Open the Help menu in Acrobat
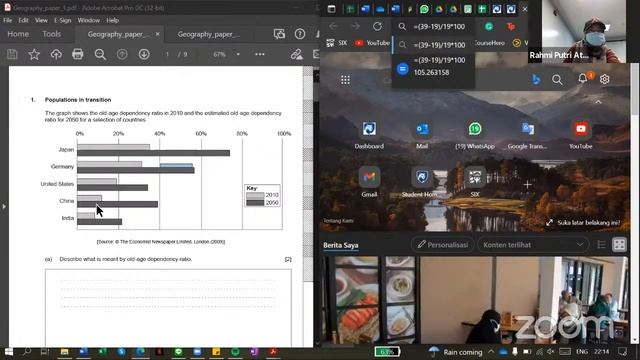This screenshot has width=640, height=360. (112, 20)
